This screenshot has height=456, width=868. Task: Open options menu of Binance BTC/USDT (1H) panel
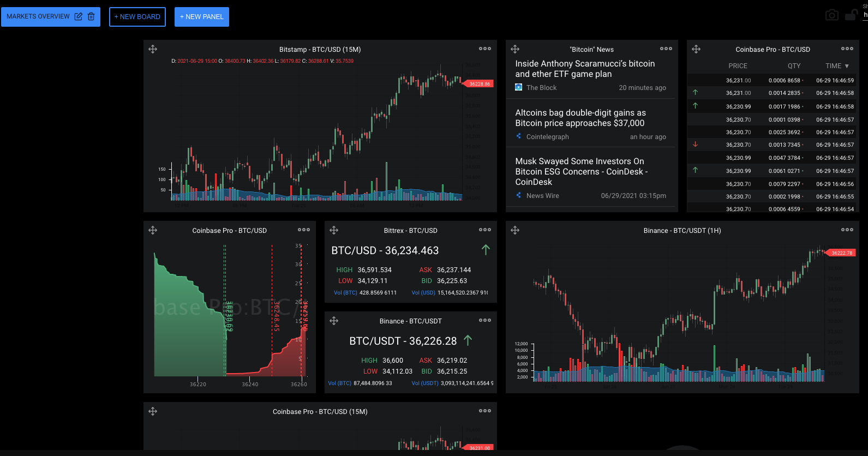tap(847, 230)
